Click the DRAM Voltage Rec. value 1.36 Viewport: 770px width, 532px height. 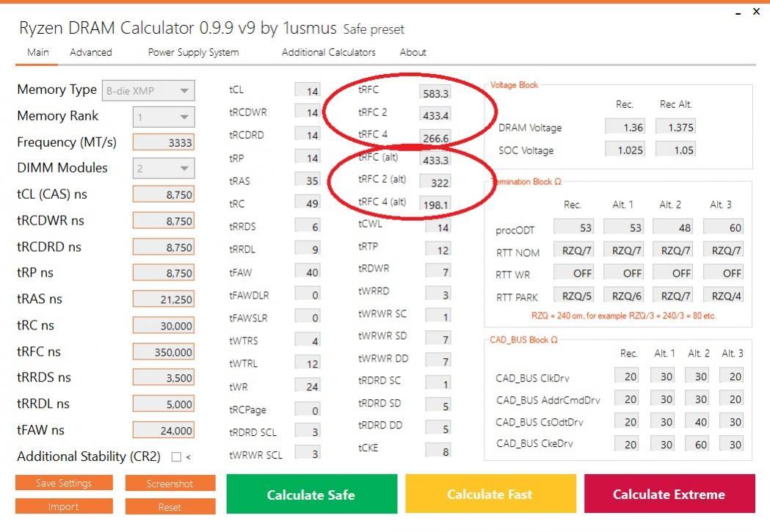tap(625, 127)
